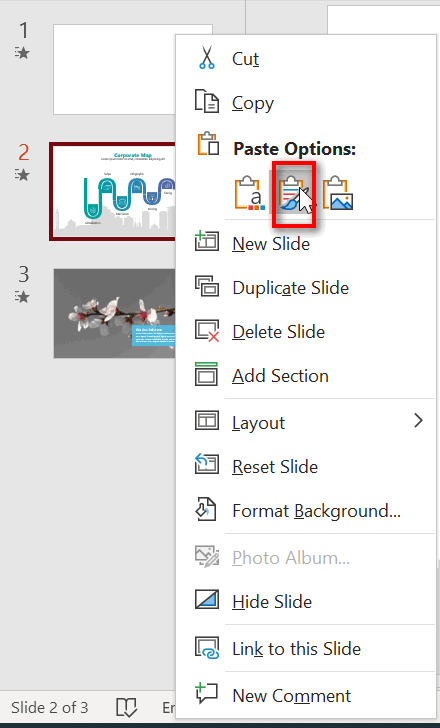The height and width of the screenshot is (728, 440).
Task: Expand the Layout submenu arrow
Action: (418, 421)
